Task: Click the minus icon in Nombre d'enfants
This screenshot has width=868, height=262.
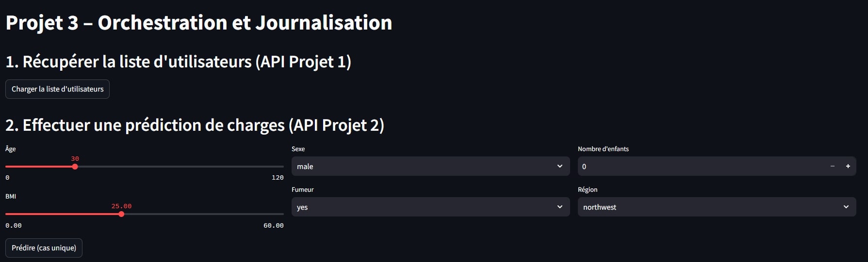Action: pyautogui.click(x=833, y=166)
